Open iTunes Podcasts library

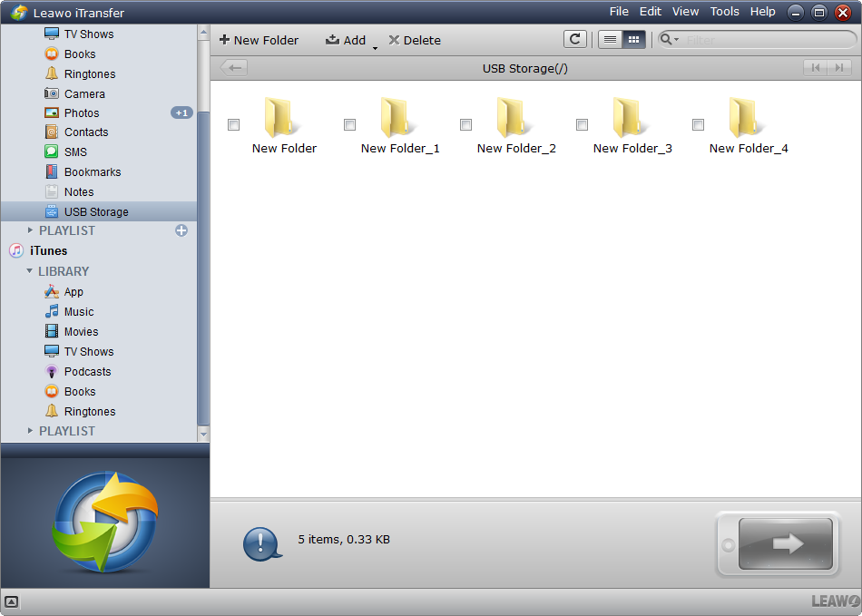(87, 371)
